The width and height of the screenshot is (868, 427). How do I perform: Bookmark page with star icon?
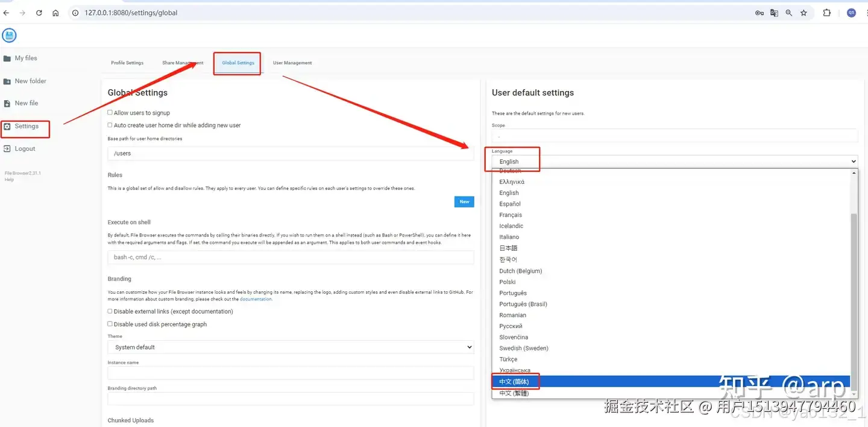click(804, 13)
